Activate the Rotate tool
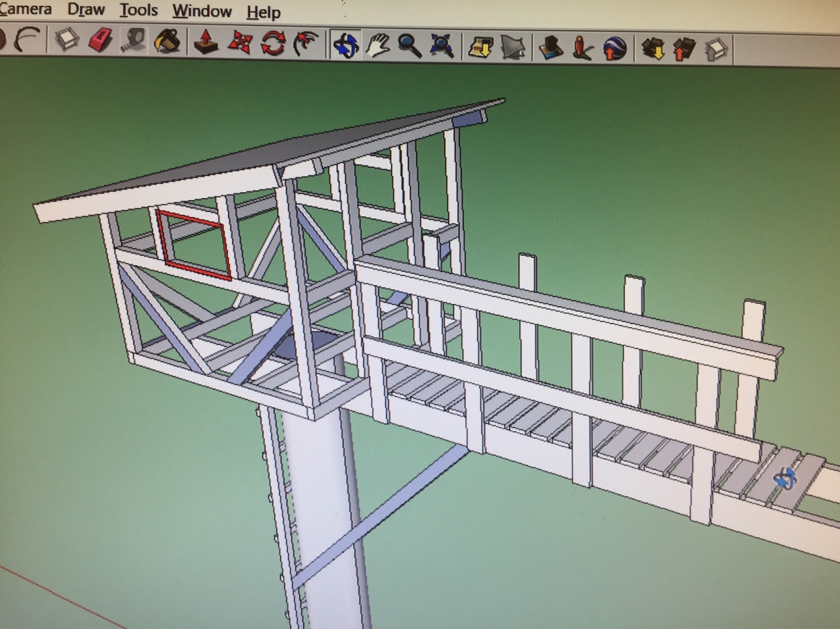Screen dimensions: 840x629 point(272,43)
